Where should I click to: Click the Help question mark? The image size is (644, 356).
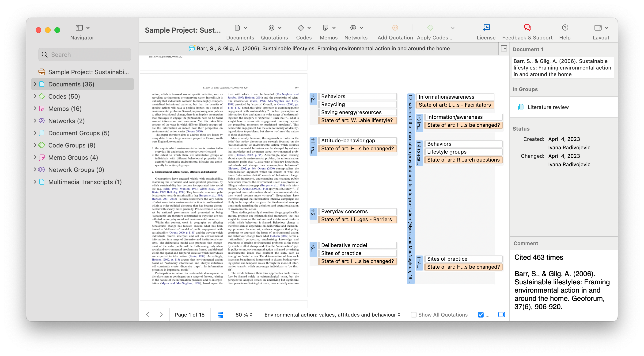tap(565, 27)
